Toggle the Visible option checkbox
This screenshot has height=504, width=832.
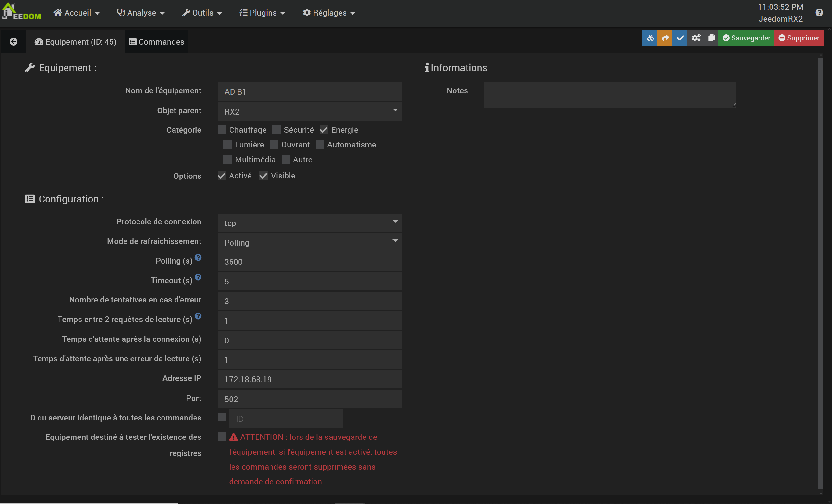(x=264, y=176)
